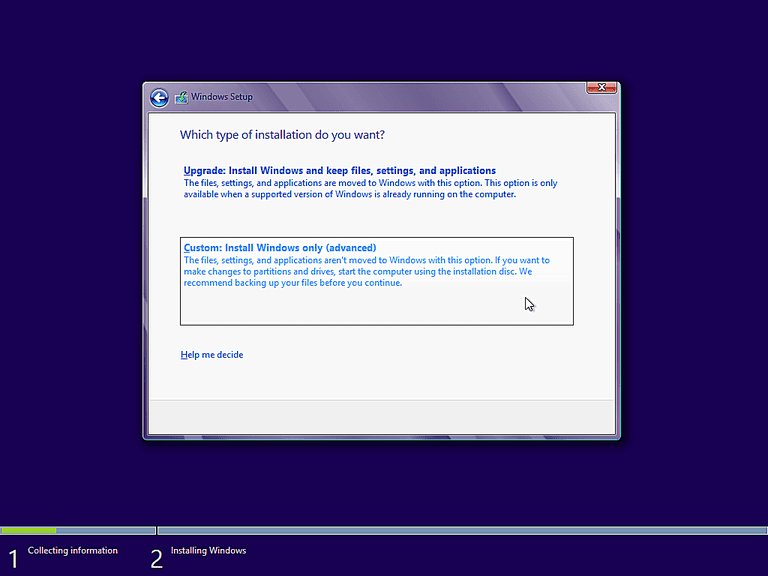Close the Windows Setup dialog
The image size is (768, 576).
tap(601, 88)
